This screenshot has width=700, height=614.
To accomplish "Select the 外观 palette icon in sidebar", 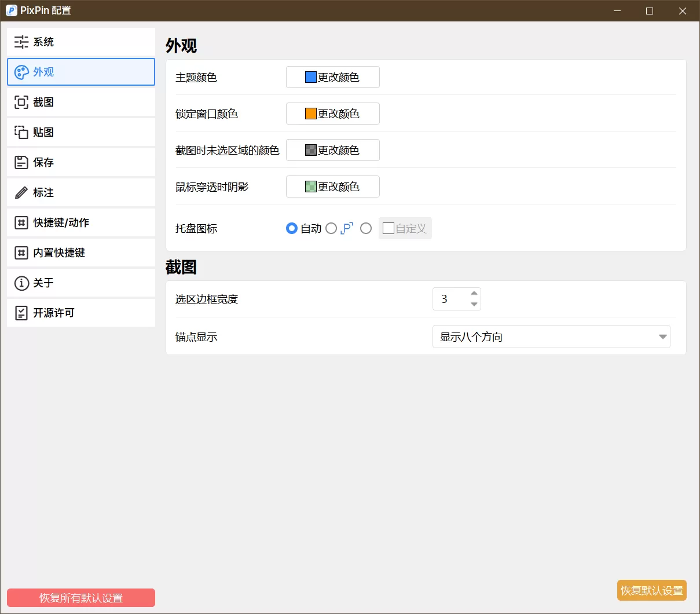I will pos(21,72).
